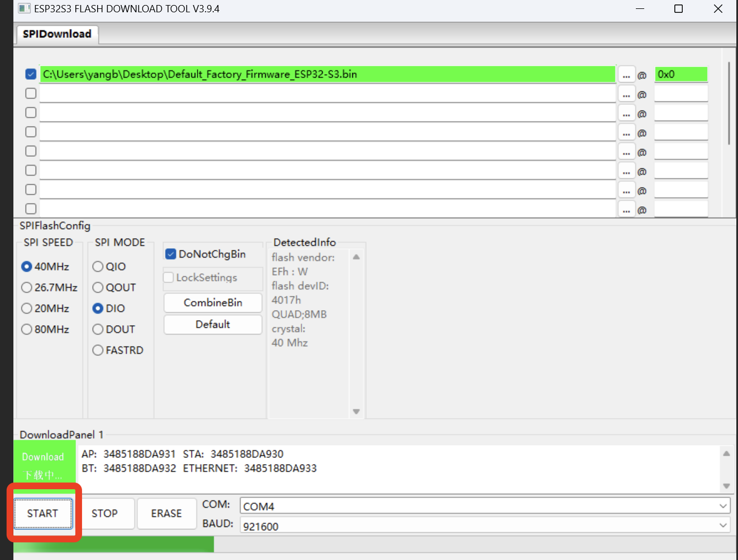This screenshot has width=738, height=560.
Task: Edit the firmware file path field
Action: 327,74
